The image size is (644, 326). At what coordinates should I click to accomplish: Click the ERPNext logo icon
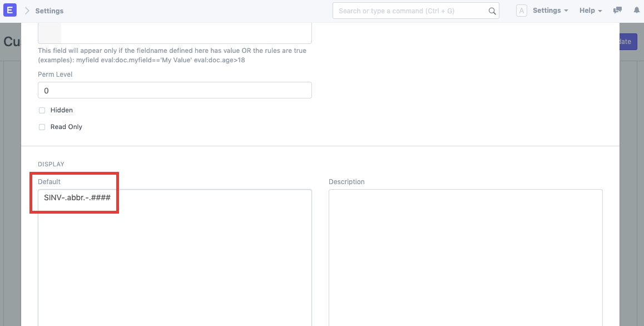click(10, 11)
